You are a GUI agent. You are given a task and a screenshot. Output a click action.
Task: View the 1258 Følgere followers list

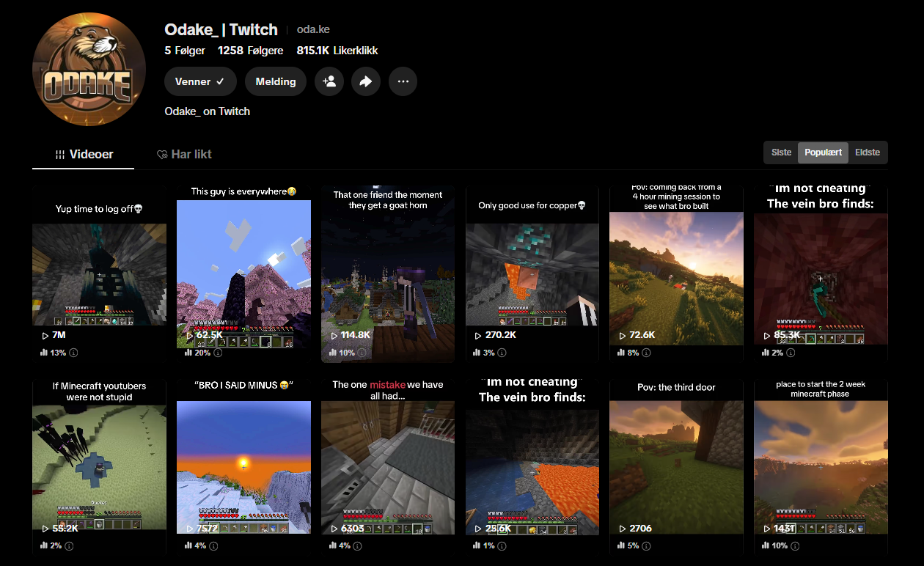click(x=250, y=51)
